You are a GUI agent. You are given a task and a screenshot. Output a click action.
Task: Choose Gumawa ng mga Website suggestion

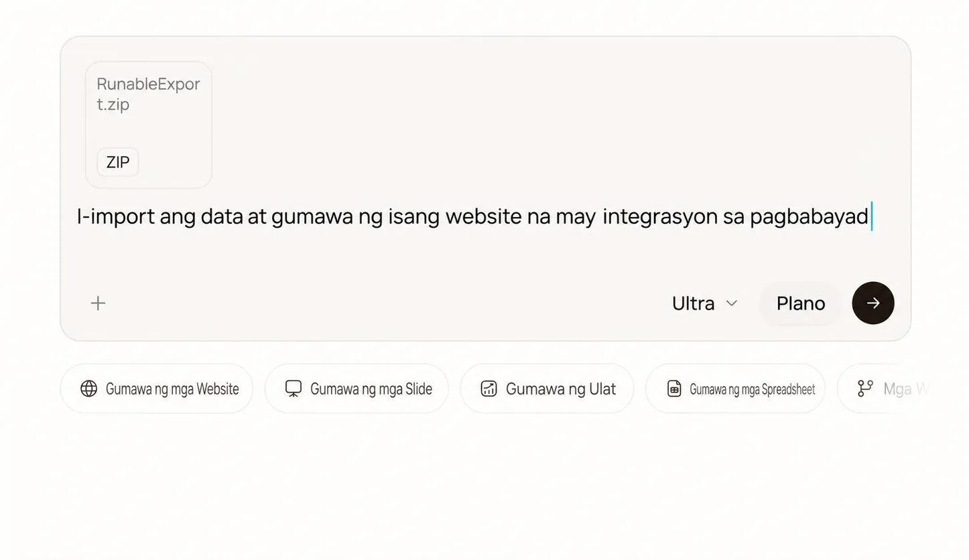point(157,389)
